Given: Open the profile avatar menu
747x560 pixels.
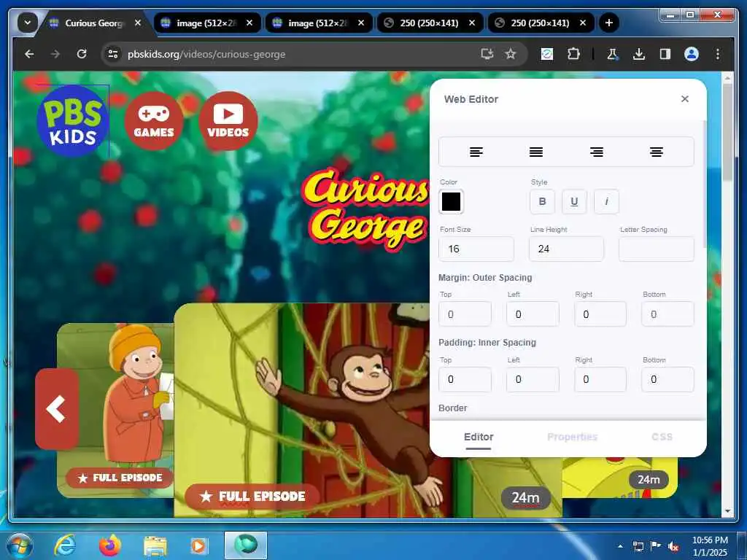Looking at the screenshot, I should (692, 54).
